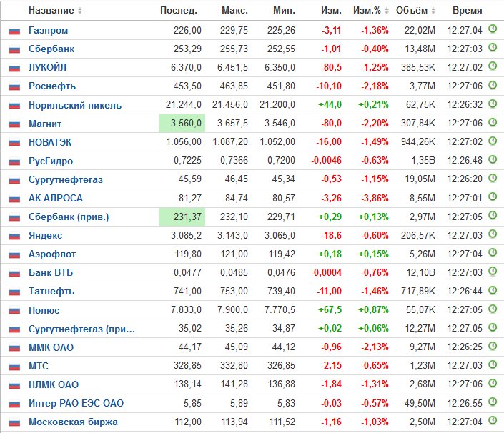Open the Интер РАО ЕЭС ОАО link
This screenshot has height=433, width=504.
click(x=76, y=403)
